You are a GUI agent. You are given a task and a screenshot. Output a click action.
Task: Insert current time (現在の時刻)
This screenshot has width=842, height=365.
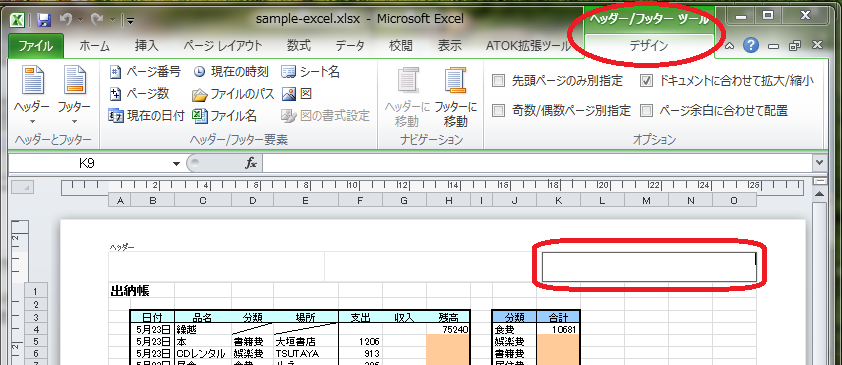tap(231, 71)
